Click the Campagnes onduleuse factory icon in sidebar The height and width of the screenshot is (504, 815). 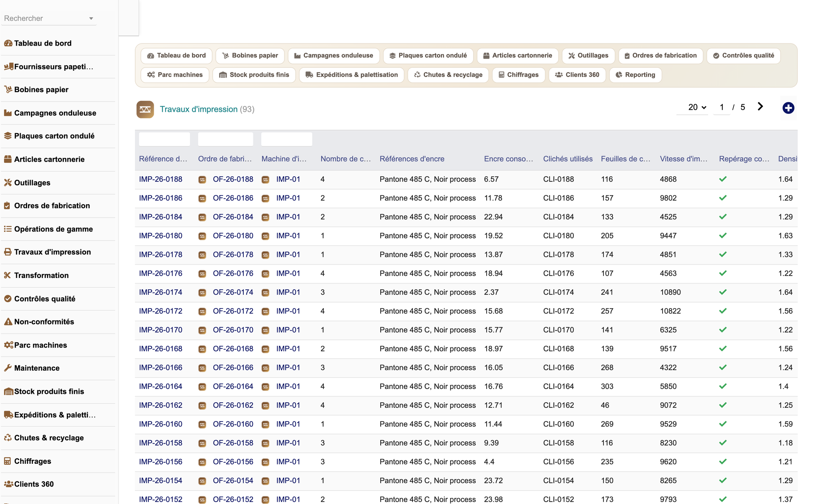8,113
